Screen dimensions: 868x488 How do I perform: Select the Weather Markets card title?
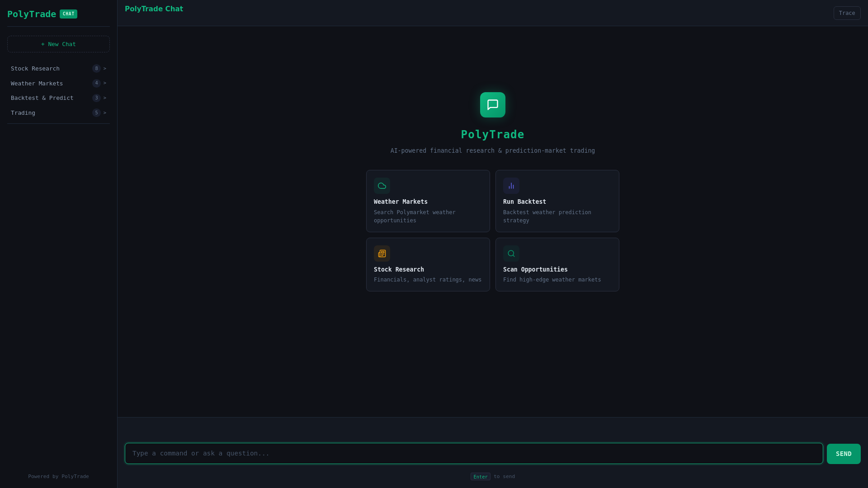pos(401,202)
